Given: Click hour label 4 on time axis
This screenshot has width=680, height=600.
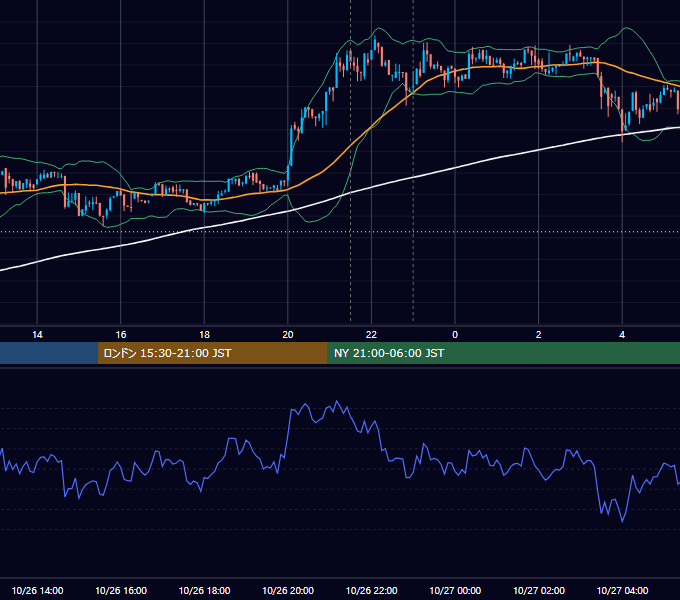Looking at the screenshot, I should coord(622,334).
